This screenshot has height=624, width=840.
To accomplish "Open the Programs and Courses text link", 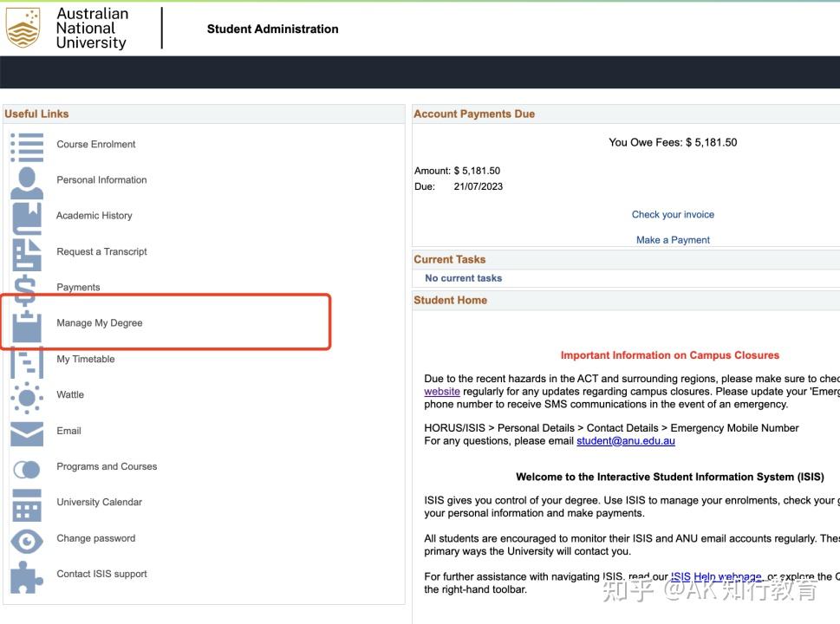I will 107,466.
